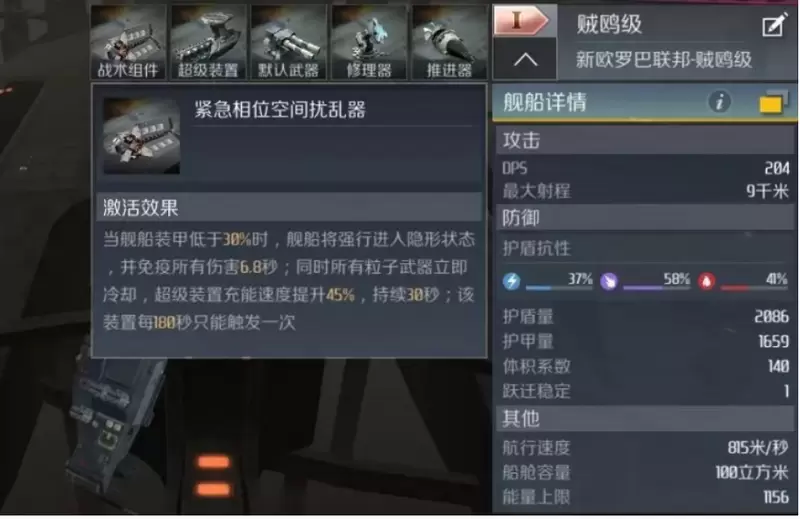Click the purple kinetic resistance icon
Image resolution: width=800 pixels, height=519 pixels.
[609, 281]
